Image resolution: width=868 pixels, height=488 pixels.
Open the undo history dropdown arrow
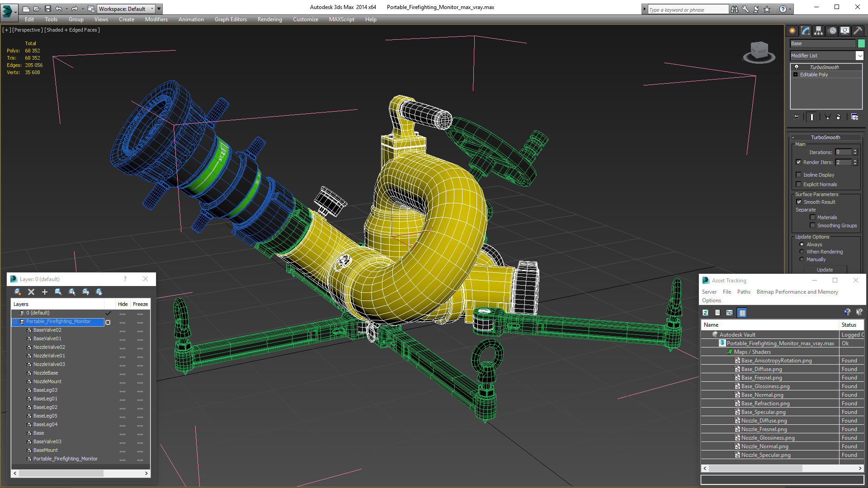coord(66,9)
